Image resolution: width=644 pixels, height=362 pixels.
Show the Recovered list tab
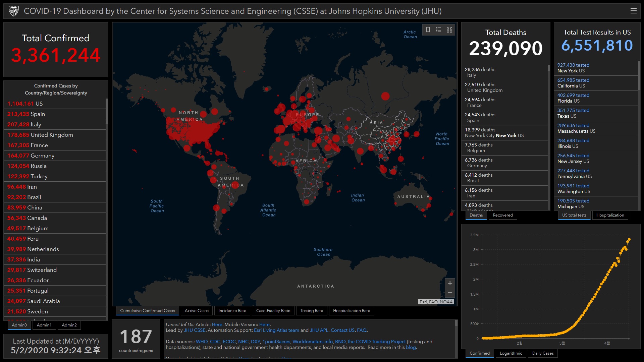[x=503, y=215]
